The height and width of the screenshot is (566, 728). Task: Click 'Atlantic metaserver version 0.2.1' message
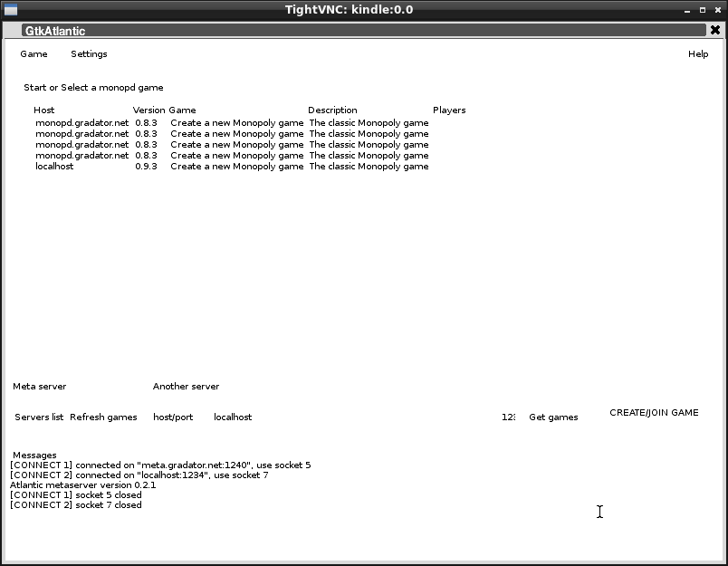(x=82, y=485)
